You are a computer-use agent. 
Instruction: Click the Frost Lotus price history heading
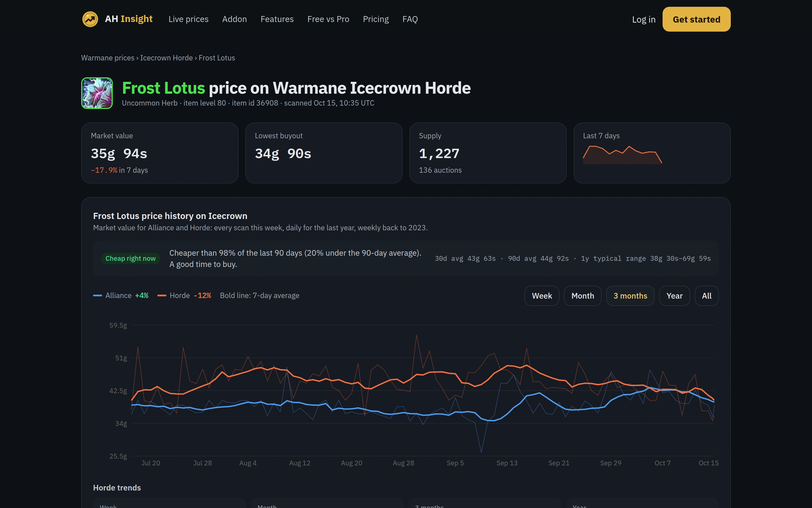170,216
